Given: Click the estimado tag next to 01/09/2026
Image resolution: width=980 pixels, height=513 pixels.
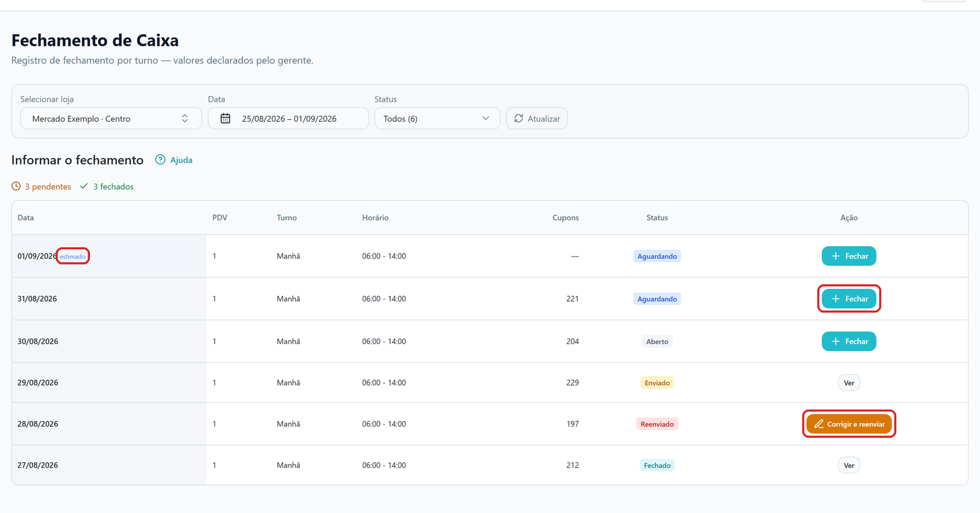Looking at the screenshot, I should (x=73, y=256).
